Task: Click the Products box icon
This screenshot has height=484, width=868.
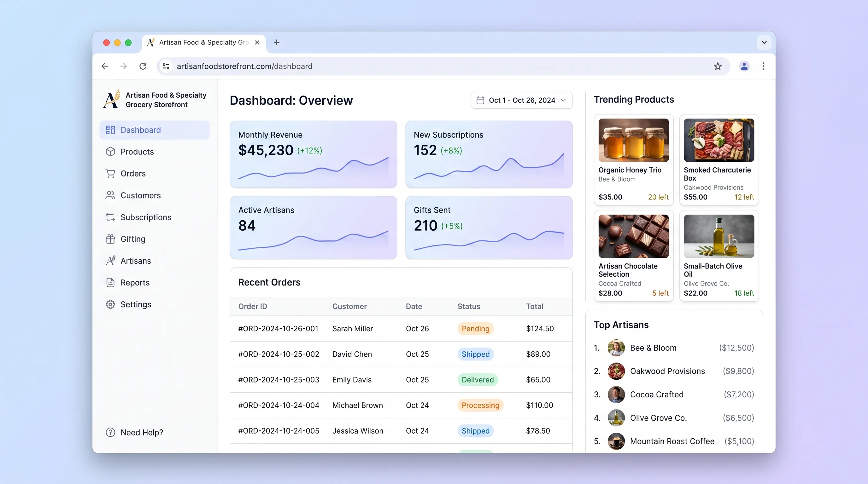Action: click(110, 152)
